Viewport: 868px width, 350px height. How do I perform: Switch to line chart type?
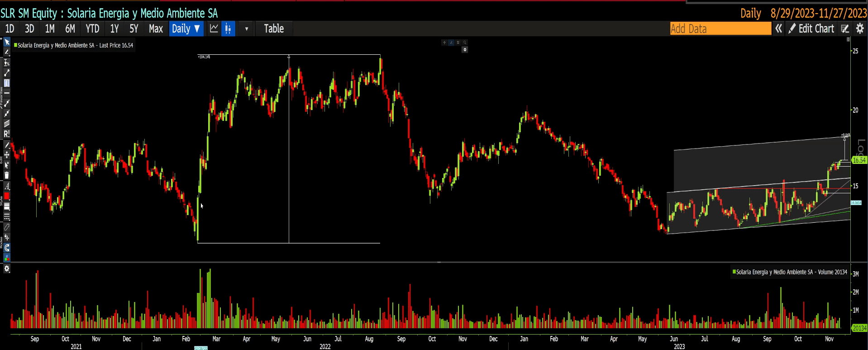pos(214,29)
